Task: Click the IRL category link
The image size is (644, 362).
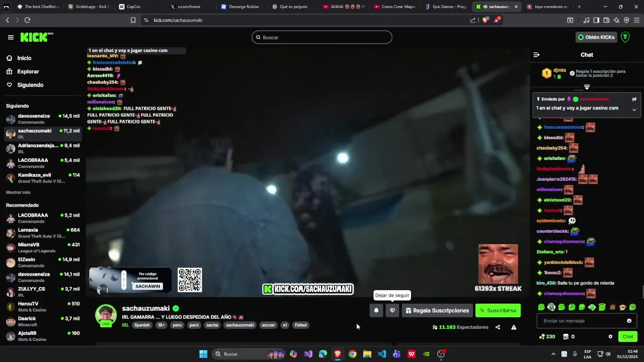Action: pyautogui.click(x=125, y=325)
